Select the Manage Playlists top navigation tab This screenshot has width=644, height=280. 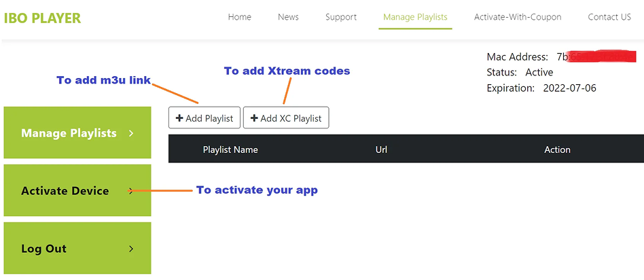pyautogui.click(x=415, y=17)
